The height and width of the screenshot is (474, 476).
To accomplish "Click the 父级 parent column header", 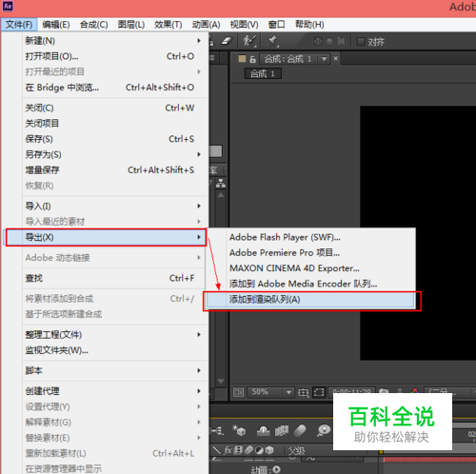I will [x=297, y=450].
